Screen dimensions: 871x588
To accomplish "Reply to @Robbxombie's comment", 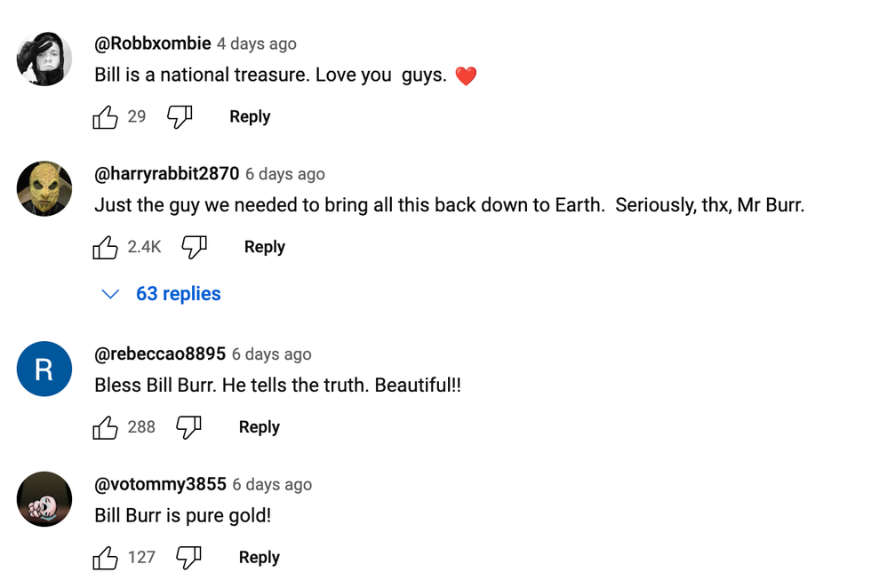I will pos(250,117).
